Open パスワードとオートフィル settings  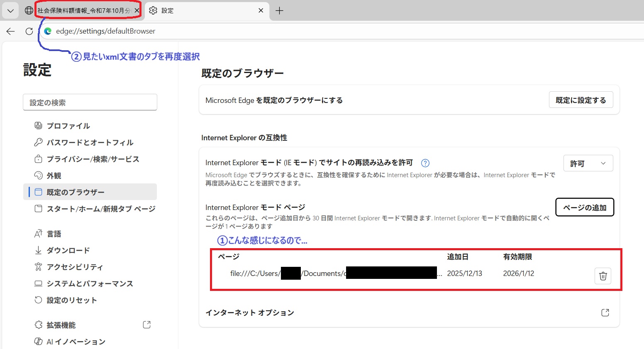coord(90,142)
